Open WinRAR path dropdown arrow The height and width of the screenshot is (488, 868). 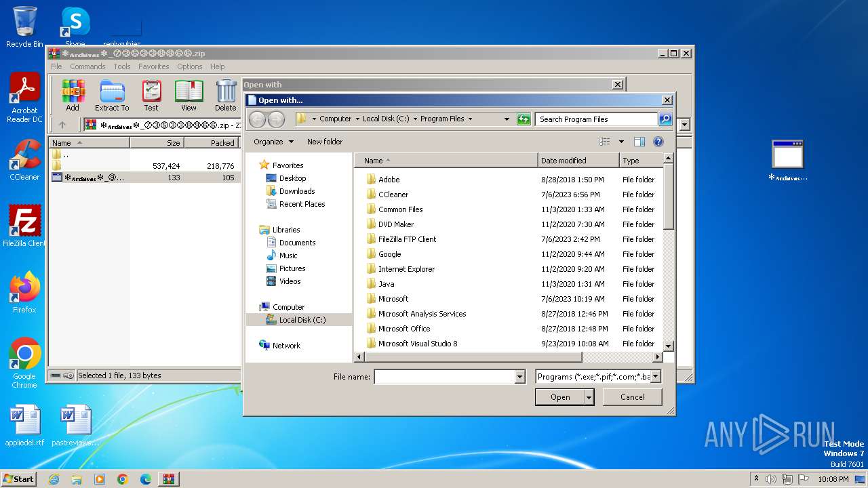(684, 125)
